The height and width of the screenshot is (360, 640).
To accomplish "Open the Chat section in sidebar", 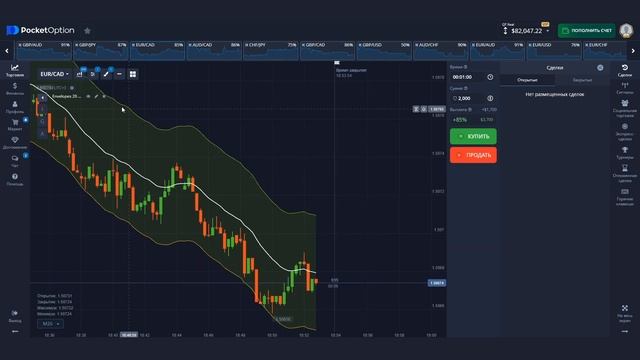I will [x=15, y=161].
